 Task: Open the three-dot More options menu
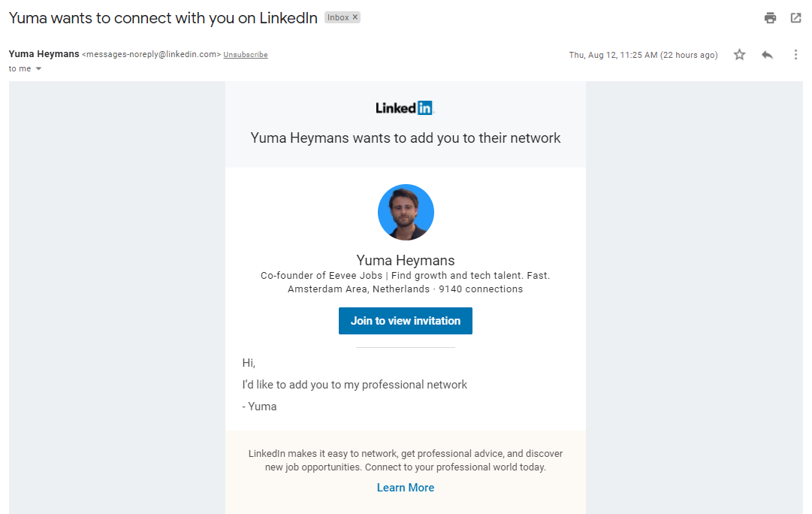pyautogui.click(x=795, y=55)
